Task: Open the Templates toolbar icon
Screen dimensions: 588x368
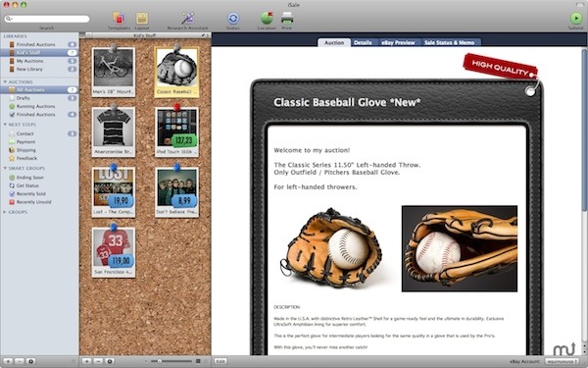Action: (x=119, y=18)
